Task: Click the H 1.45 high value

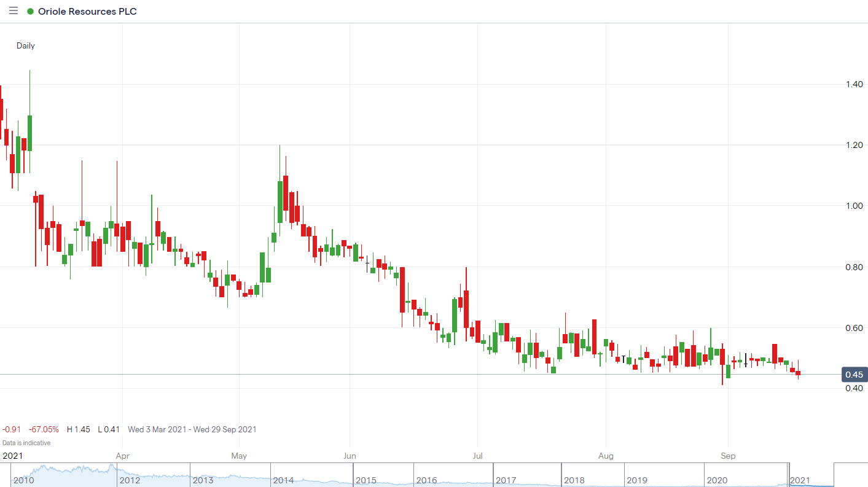Action: click(79, 429)
